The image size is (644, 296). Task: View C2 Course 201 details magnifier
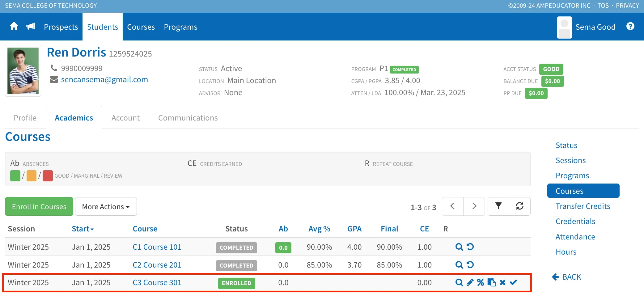(459, 265)
